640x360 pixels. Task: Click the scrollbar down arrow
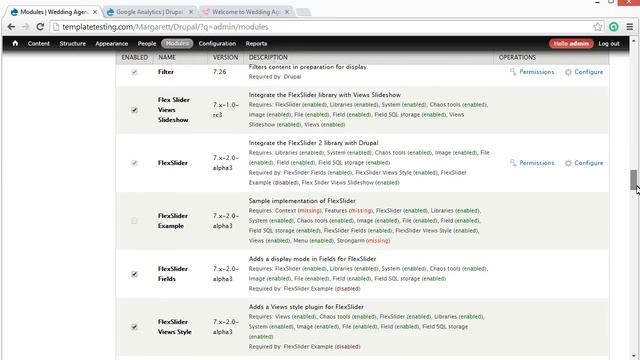click(633, 356)
